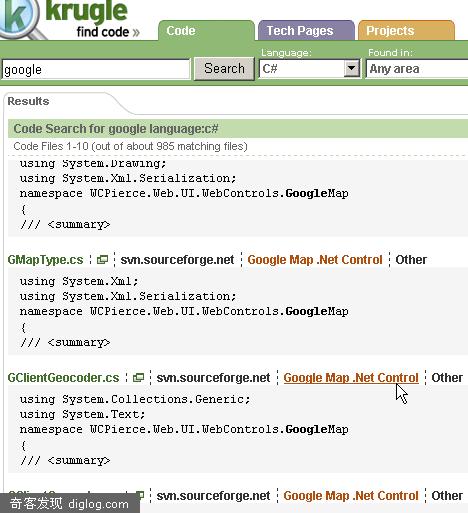468x513 pixels.
Task: Open the Found in Any area dropdown
Action: (x=417, y=69)
